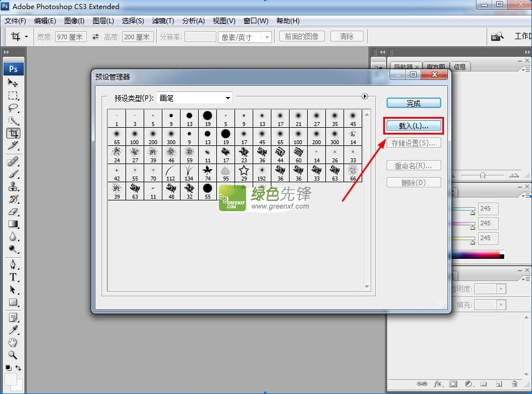Viewport: 532px width, 394px height.
Task: Select the Notes tool
Action: (13, 318)
